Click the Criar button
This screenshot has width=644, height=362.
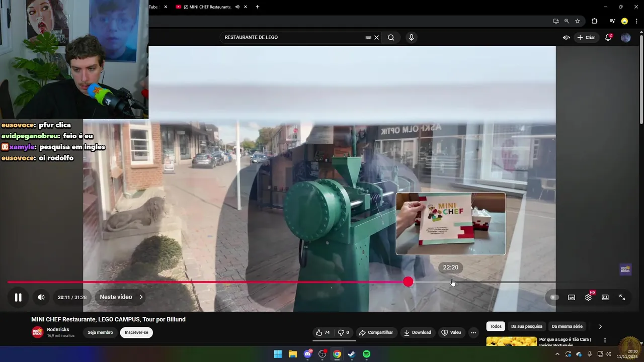[586, 37]
